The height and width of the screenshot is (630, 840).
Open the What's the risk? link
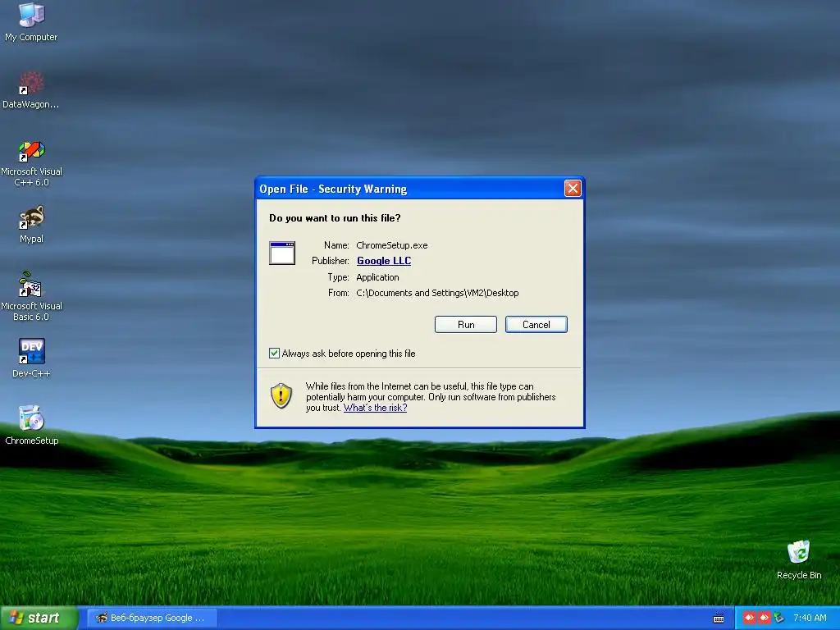click(x=375, y=408)
